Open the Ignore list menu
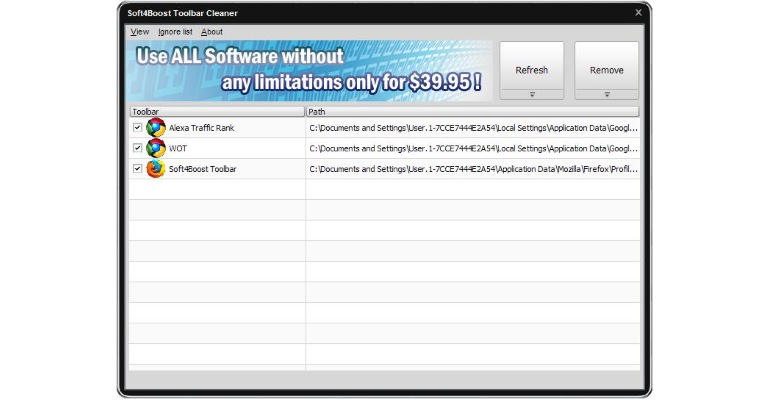Screen dimensions: 770x400 point(175,32)
